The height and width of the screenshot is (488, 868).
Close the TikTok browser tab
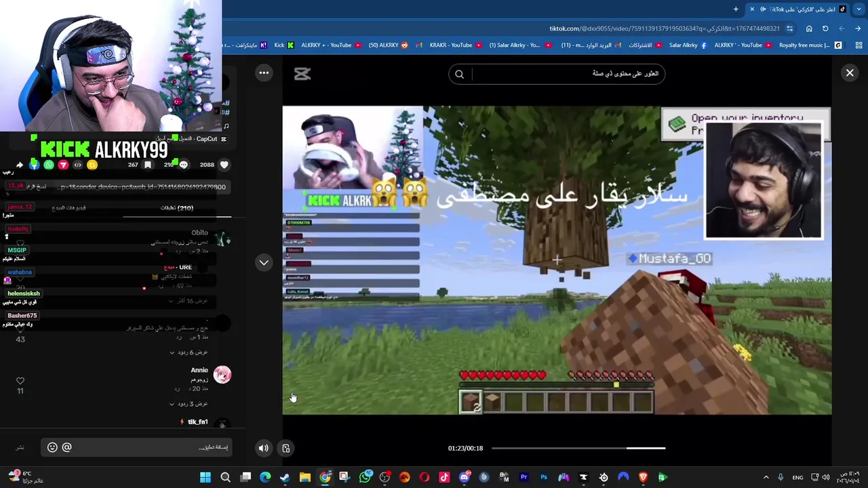point(751,9)
